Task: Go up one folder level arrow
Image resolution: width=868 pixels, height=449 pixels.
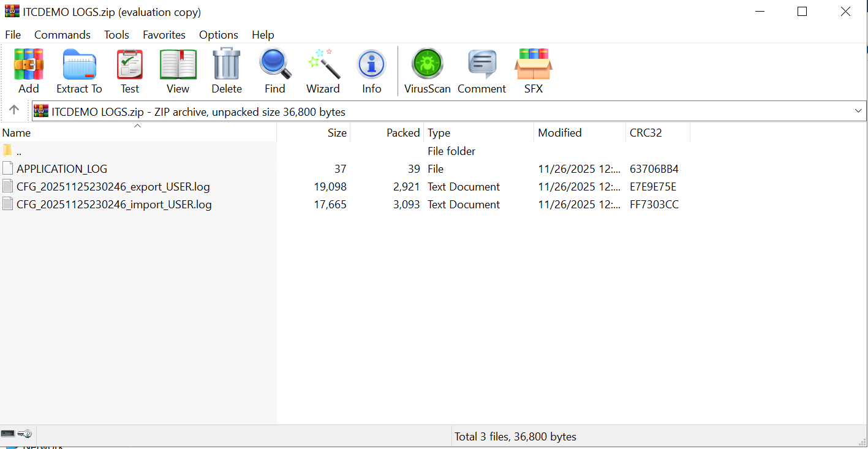Action: tap(14, 110)
